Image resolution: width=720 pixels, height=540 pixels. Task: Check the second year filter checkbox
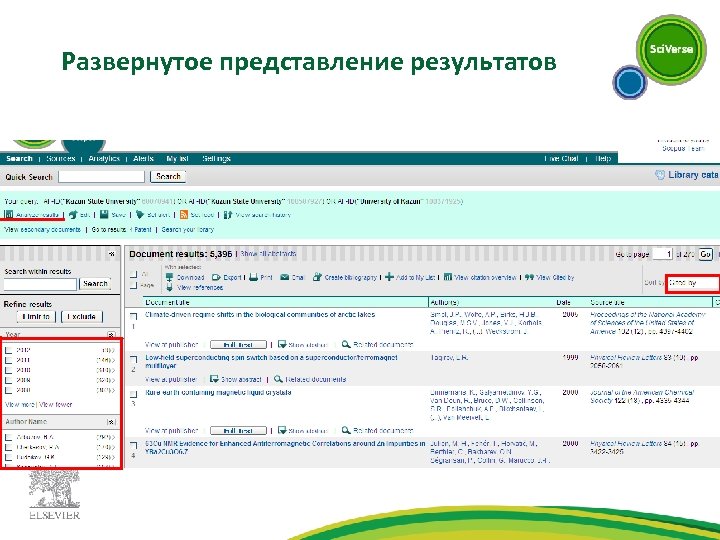pyautogui.click(x=8, y=360)
